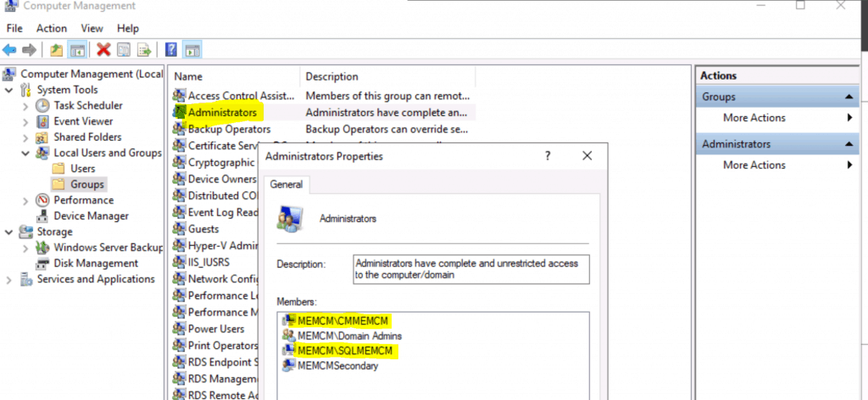Expand the Event Viewer node
Image resolution: width=868 pixels, height=400 pixels.
[25, 122]
